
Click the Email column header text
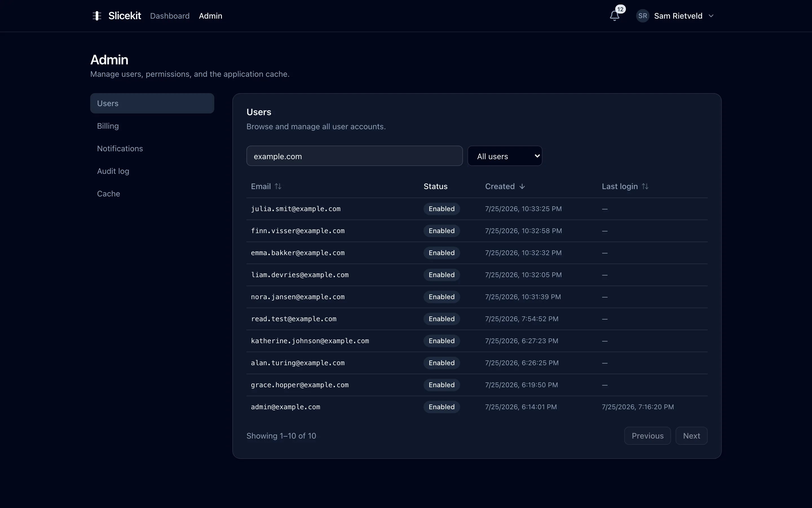click(261, 187)
